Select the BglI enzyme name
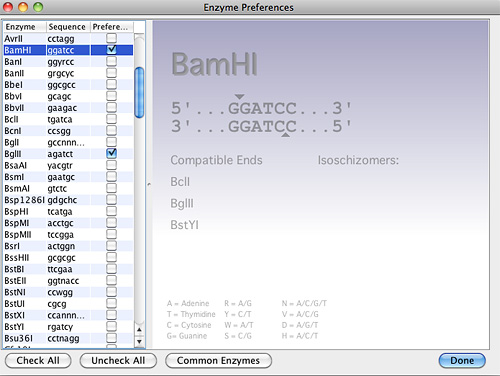Screen dimensions: 500x376 point(12,142)
